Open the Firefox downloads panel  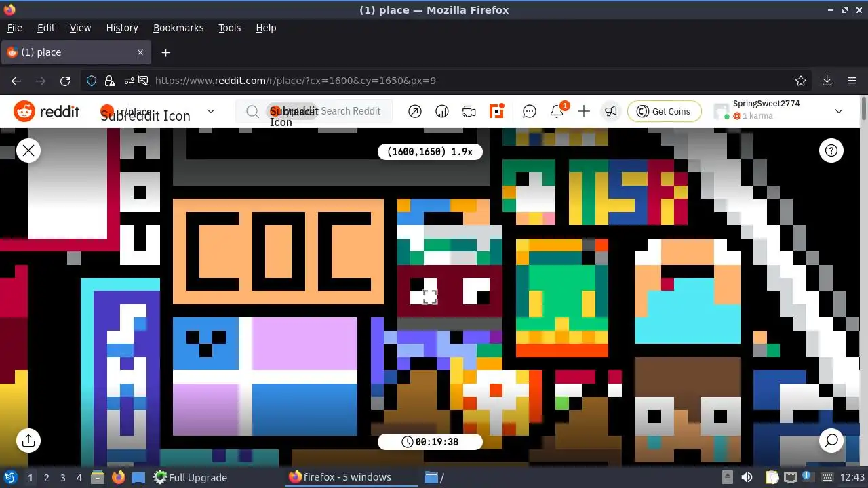tap(827, 81)
